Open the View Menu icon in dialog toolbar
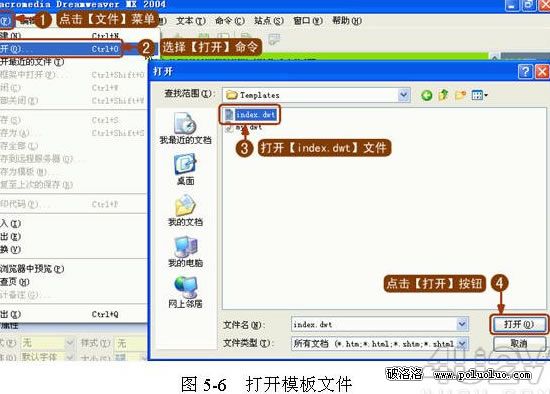The image size is (550, 394). pyautogui.click(x=479, y=95)
